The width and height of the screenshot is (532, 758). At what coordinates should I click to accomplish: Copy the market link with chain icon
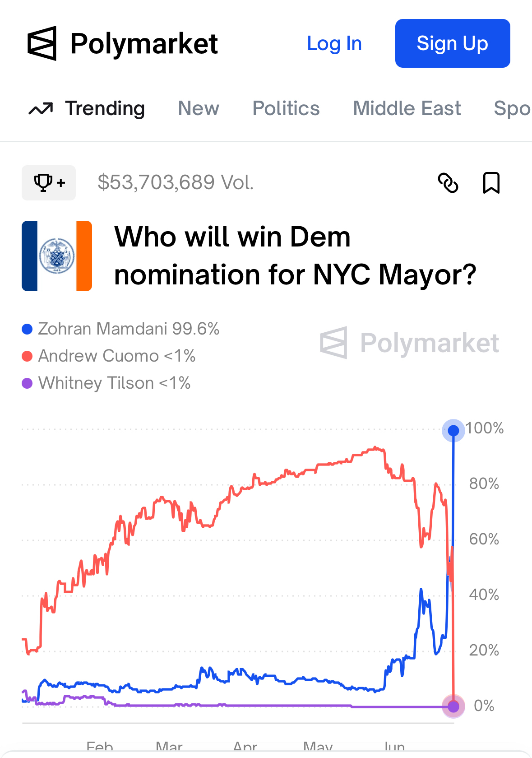(x=448, y=183)
